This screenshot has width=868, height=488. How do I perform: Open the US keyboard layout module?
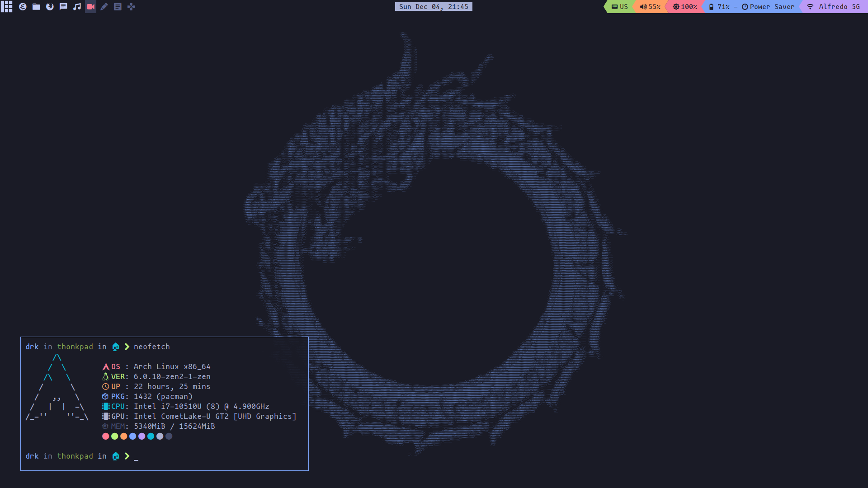tap(619, 7)
